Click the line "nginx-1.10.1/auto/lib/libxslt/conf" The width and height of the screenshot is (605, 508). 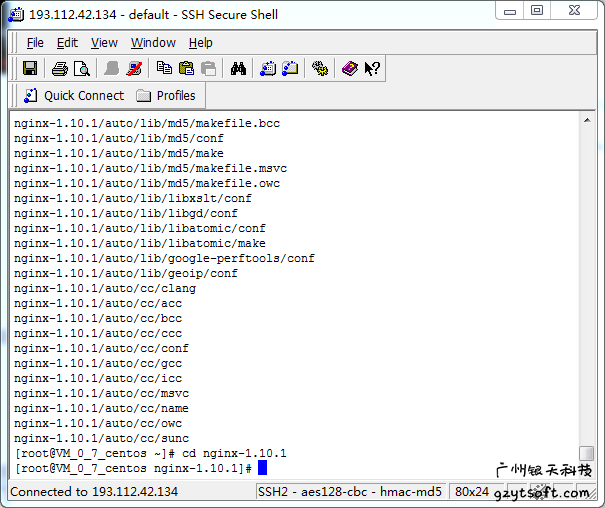tap(133, 198)
